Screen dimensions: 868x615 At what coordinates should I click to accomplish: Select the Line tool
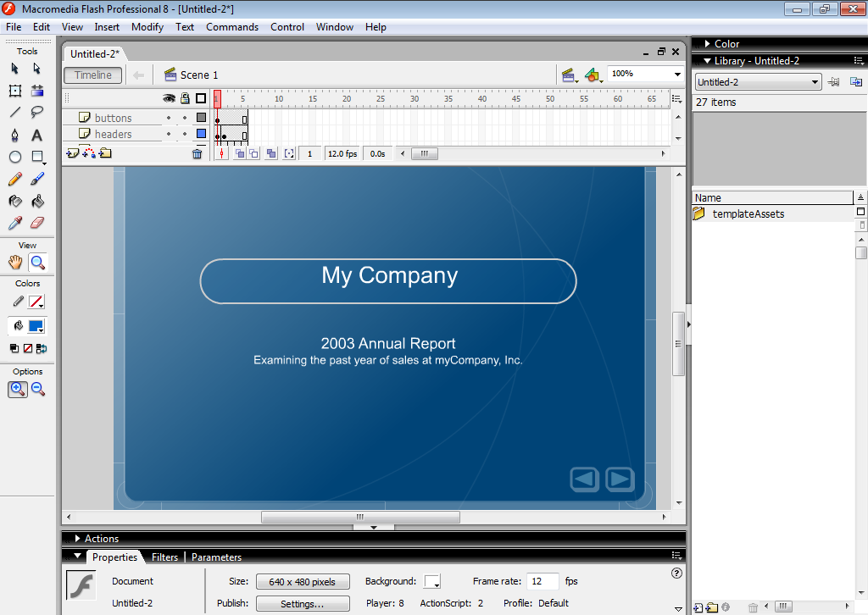(x=15, y=113)
